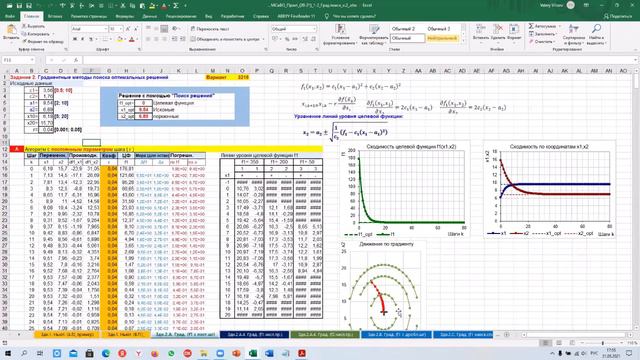Decrease font size with smaller A button
640x360 pixels.
(136, 29)
